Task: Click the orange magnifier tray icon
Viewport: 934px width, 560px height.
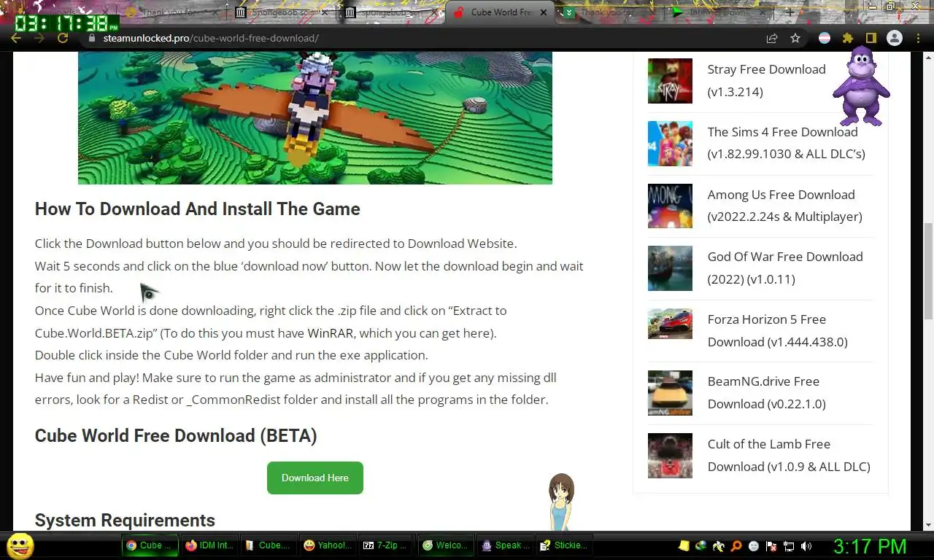Action: [x=736, y=545]
